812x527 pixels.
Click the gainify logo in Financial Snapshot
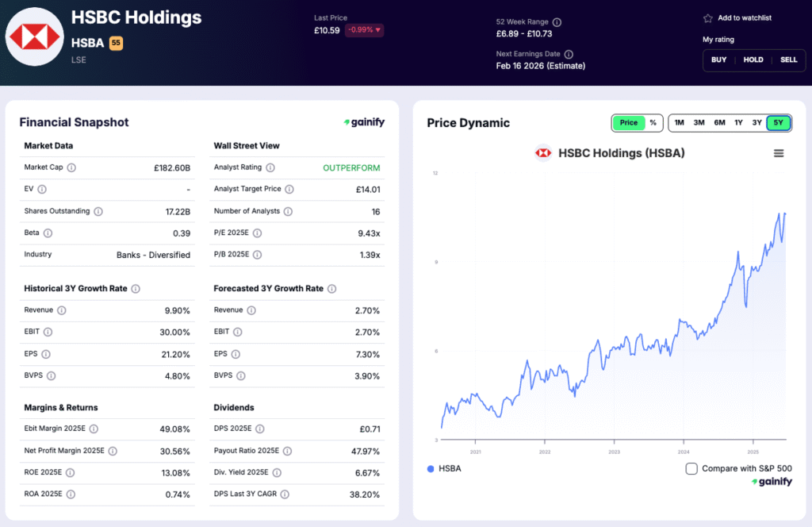click(363, 122)
